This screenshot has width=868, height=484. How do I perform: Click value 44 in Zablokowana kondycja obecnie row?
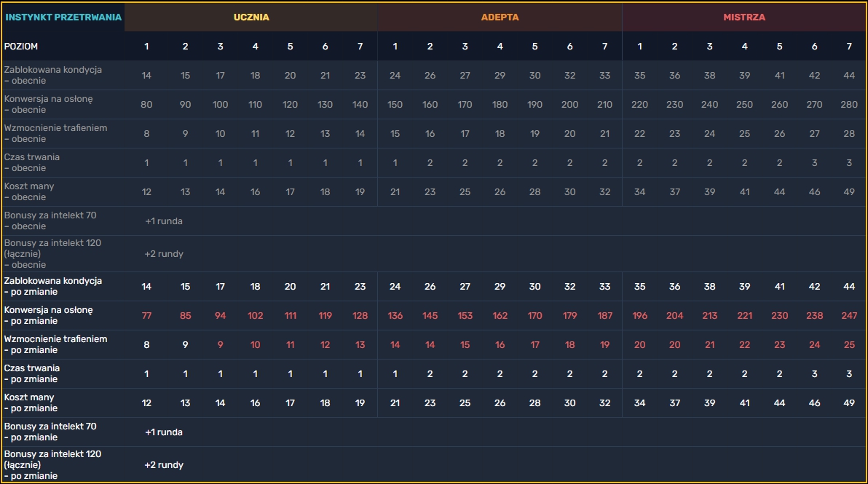pyautogui.click(x=849, y=75)
